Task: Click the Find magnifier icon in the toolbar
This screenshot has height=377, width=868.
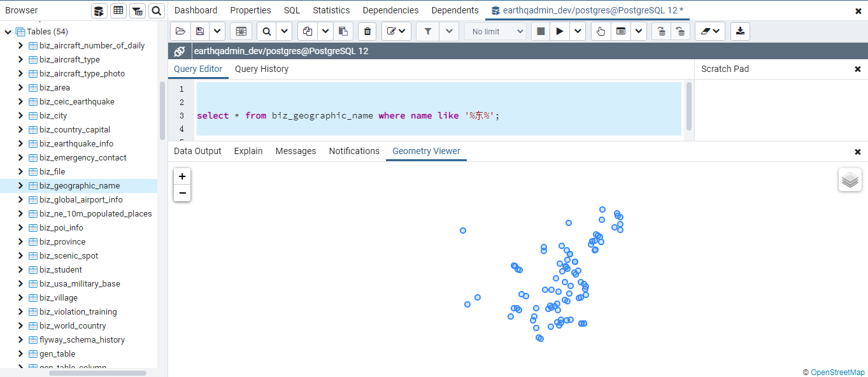Action: [267, 31]
